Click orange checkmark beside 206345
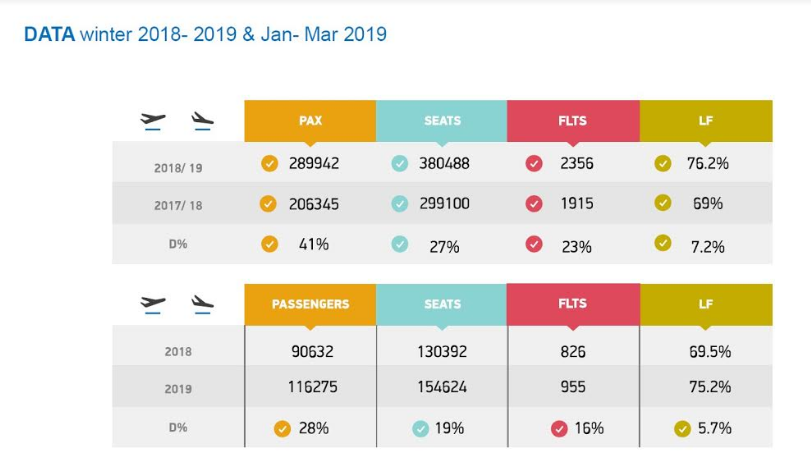This screenshot has width=811, height=474. click(x=268, y=204)
